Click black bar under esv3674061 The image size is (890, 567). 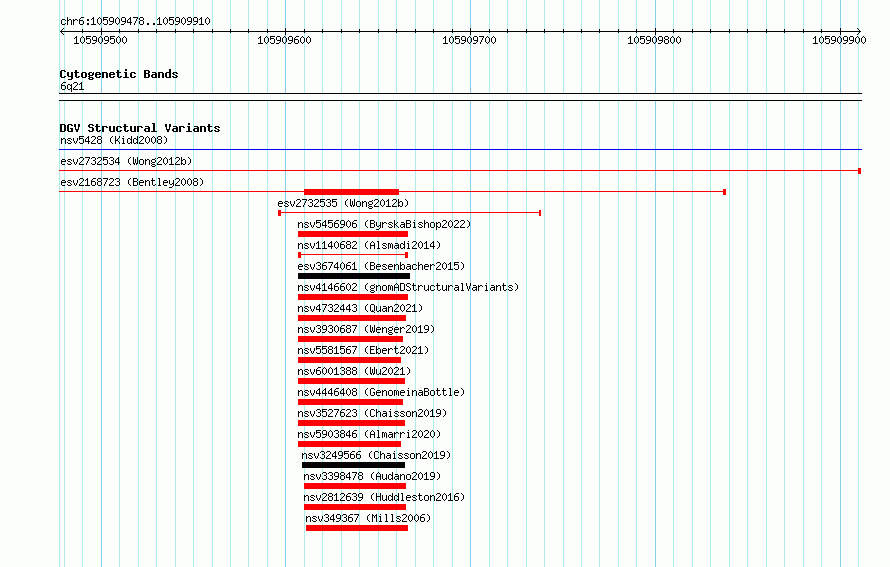354,276
